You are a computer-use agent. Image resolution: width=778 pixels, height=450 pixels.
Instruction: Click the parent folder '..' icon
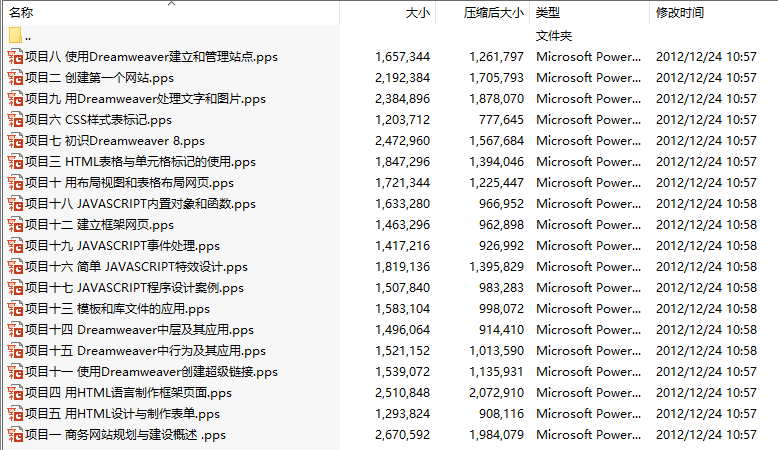tap(15, 35)
